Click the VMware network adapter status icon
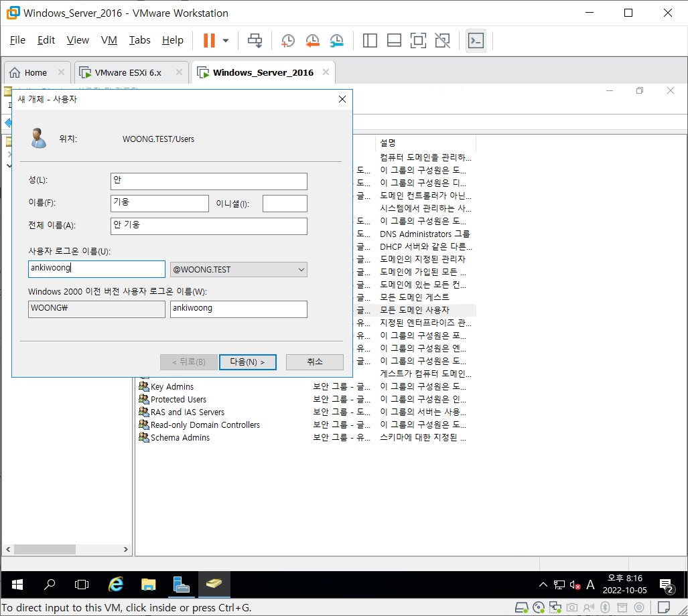 coord(555,607)
